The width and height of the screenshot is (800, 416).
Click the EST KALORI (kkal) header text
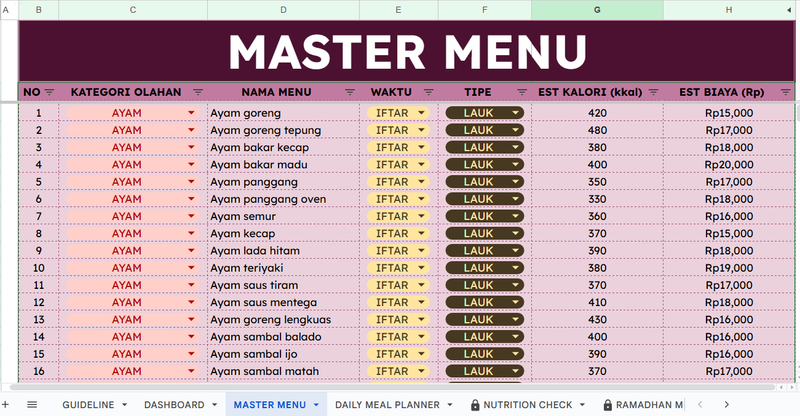[590, 92]
